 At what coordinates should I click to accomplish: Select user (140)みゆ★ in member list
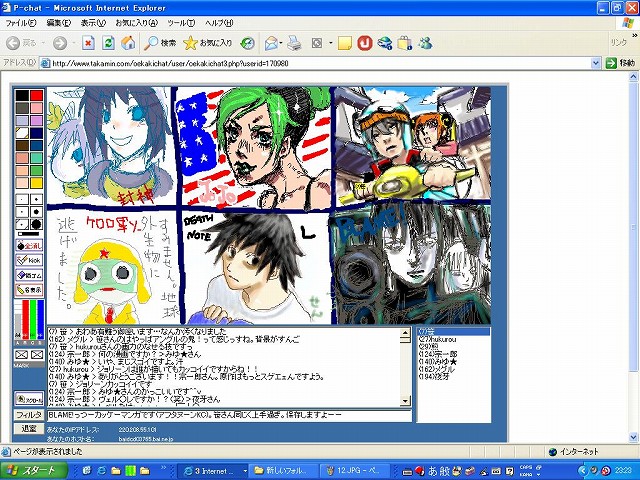pos(438,362)
